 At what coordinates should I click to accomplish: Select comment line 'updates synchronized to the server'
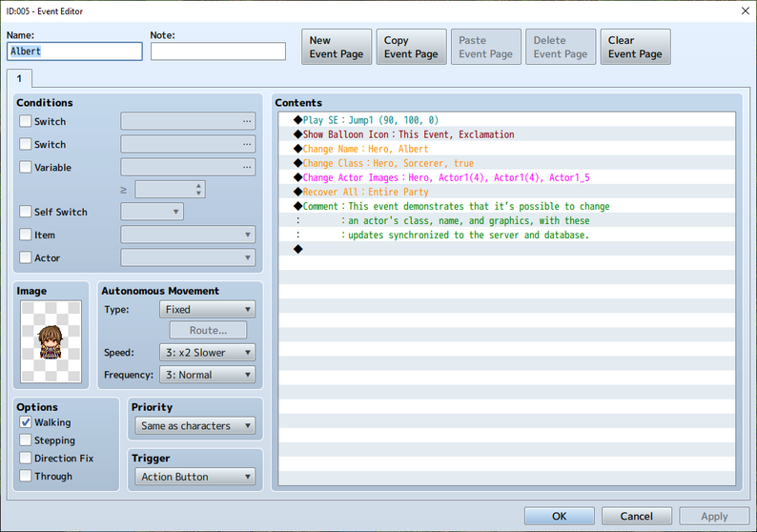(x=507, y=235)
